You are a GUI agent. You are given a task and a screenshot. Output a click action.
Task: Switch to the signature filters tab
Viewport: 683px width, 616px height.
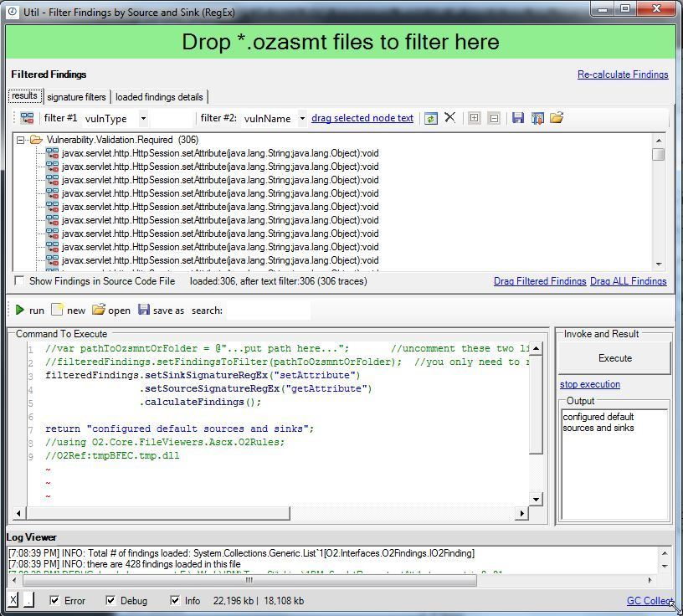[x=76, y=97]
